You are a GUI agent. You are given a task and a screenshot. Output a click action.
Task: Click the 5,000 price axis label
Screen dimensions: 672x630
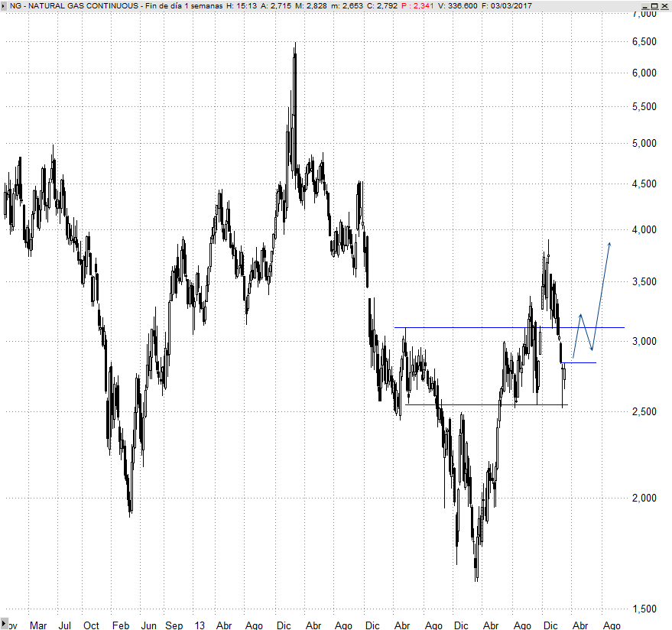644,143
